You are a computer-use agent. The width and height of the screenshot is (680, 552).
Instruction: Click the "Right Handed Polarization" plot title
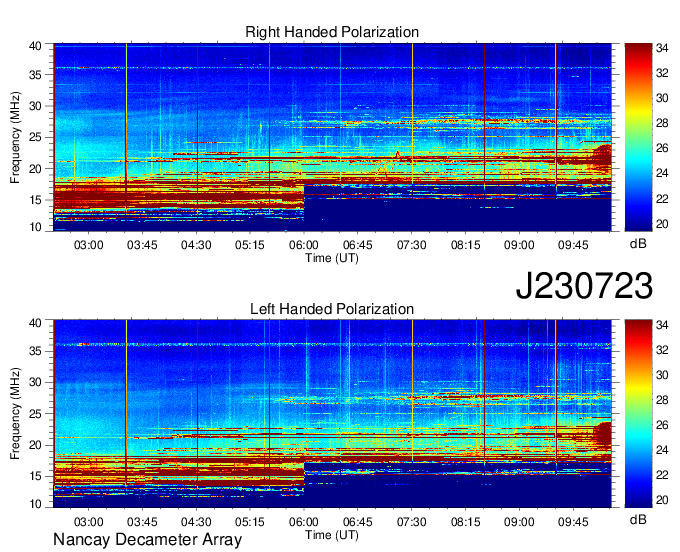332,32
